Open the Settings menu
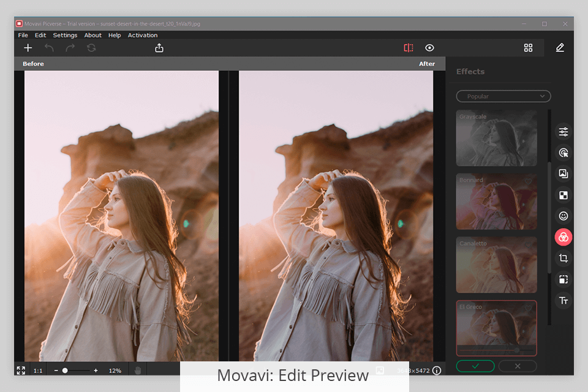Image resolution: width=588 pixels, height=392 pixels. [65, 36]
